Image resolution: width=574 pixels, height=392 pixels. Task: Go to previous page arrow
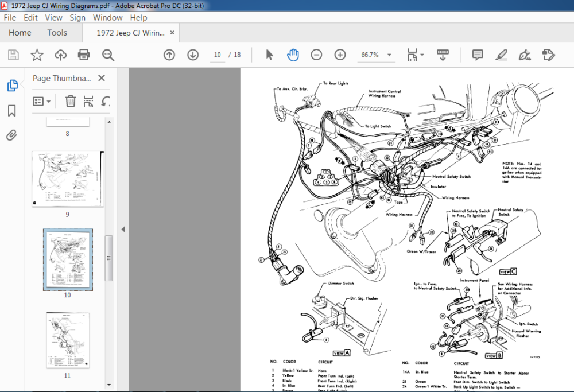[x=169, y=55]
